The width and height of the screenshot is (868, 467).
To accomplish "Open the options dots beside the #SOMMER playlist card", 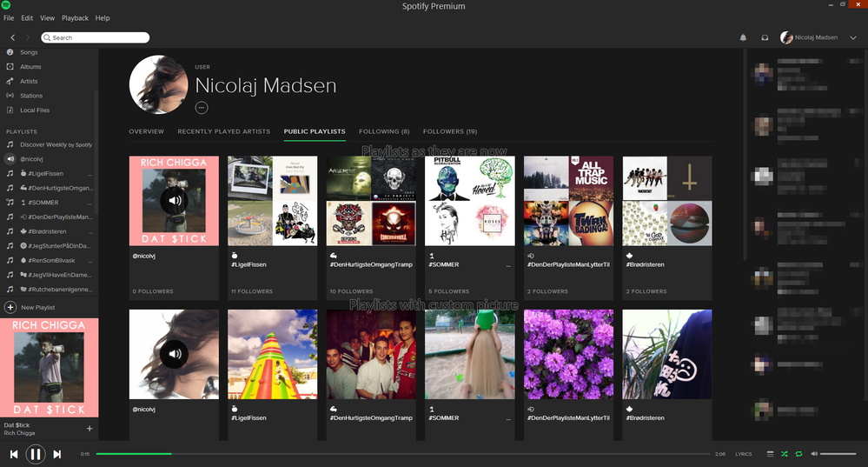I will (507, 266).
